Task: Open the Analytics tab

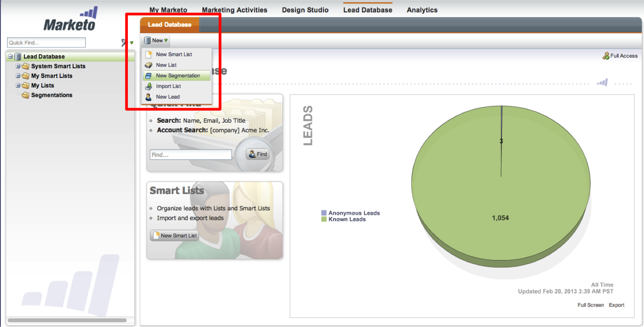Action: (x=422, y=10)
